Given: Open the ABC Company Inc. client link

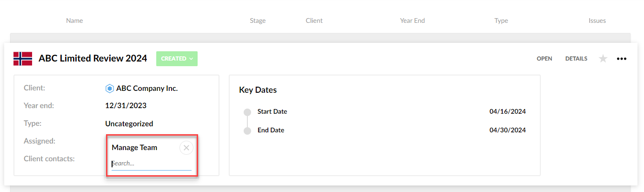Looking at the screenshot, I should (x=147, y=88).
